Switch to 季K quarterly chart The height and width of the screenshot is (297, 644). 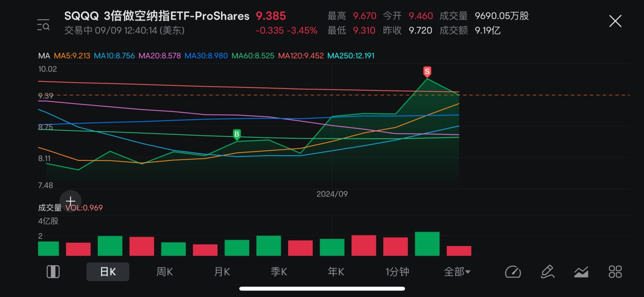click(x=279, y=272)
